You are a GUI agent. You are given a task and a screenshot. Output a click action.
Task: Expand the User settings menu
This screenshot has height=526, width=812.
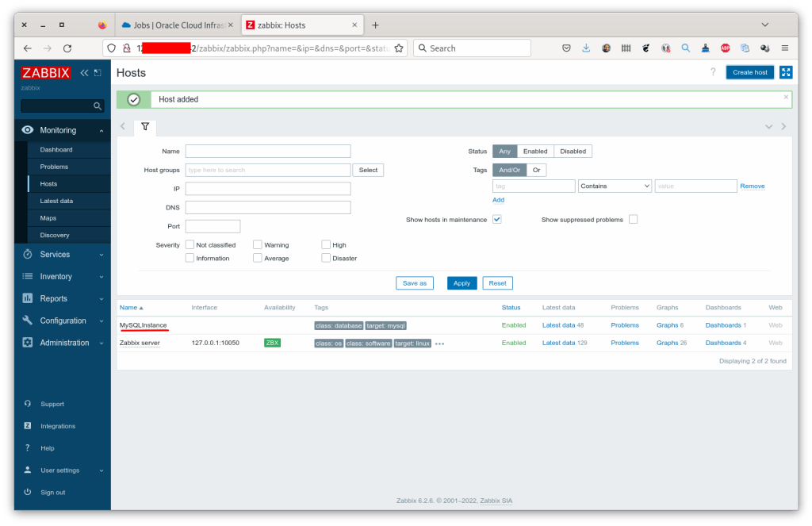point(63,470)
